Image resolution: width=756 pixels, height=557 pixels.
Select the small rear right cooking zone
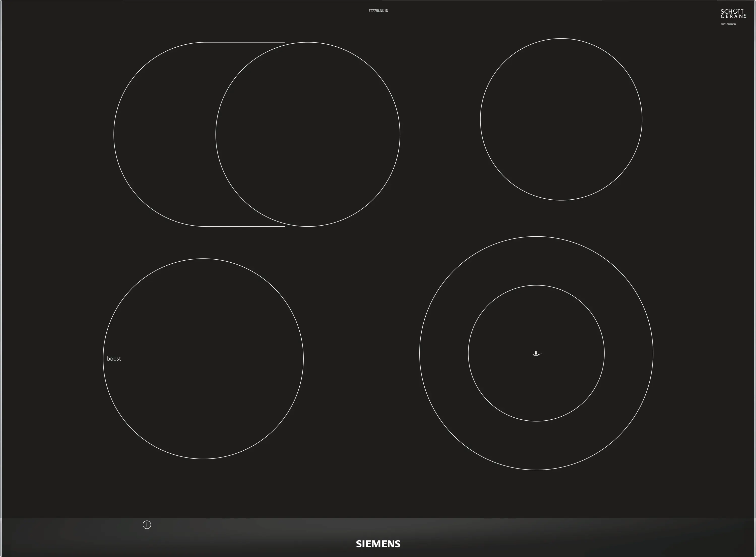pos(561,119)
